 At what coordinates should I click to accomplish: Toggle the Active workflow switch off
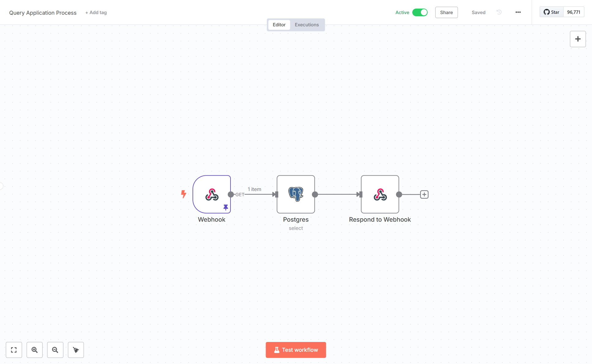tap(420, 12)
